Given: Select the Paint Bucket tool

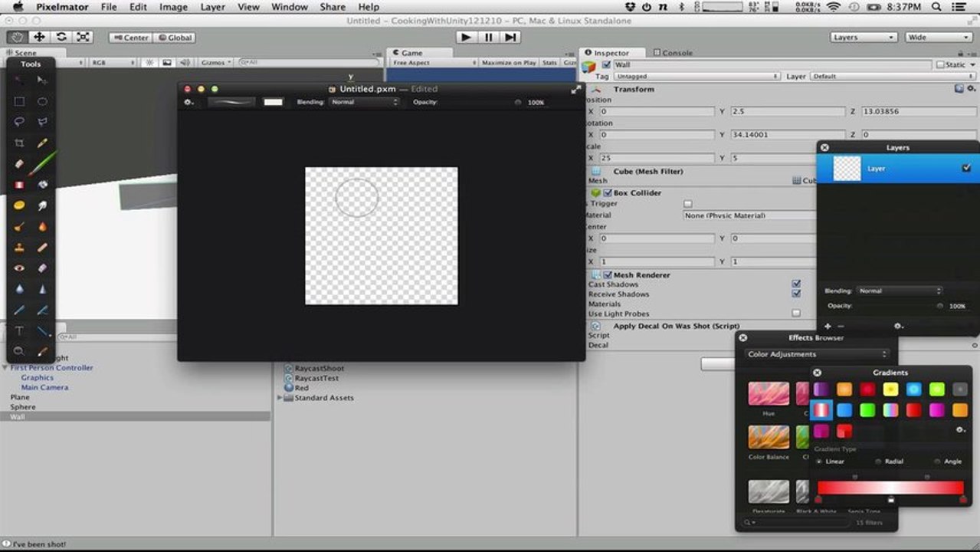Looking at the screenshot, I should pyautogui.click(x=42, y=184).
